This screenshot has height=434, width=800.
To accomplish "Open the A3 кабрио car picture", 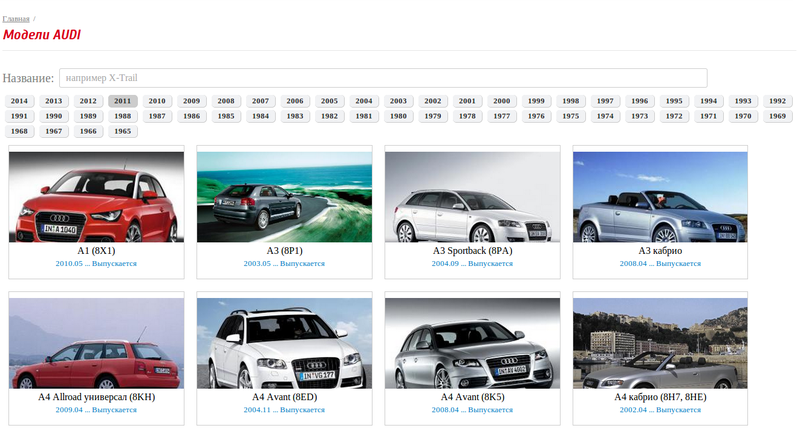I will pos(660,197).
